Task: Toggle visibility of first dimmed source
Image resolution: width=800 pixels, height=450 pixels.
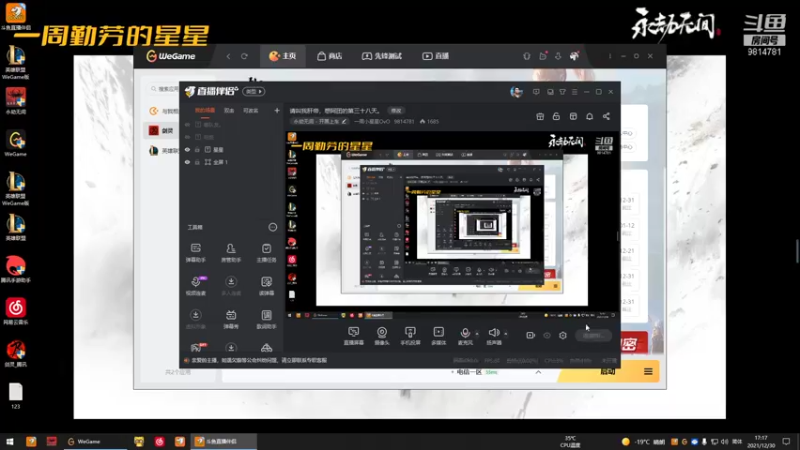Action: pos(187,124)
